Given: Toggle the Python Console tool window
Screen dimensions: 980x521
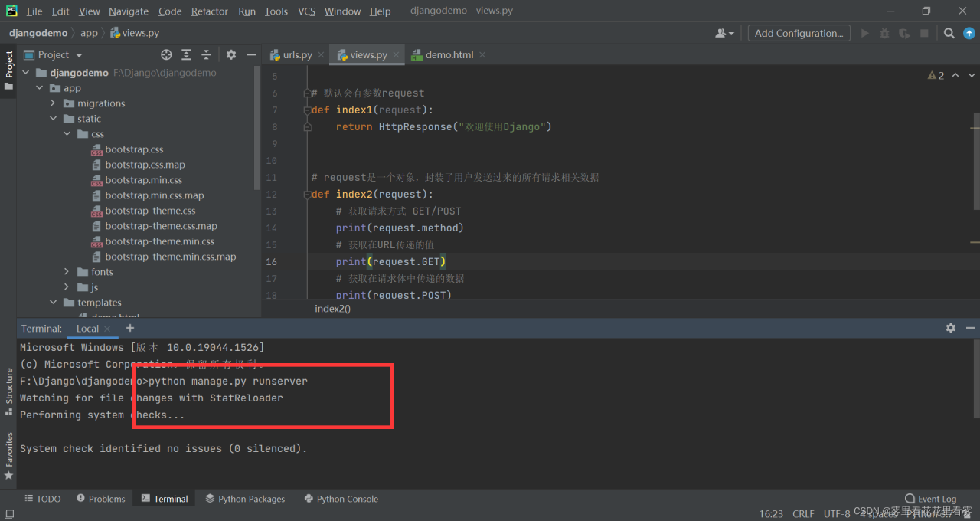Looking at the screenshot, I should (341, 499).
